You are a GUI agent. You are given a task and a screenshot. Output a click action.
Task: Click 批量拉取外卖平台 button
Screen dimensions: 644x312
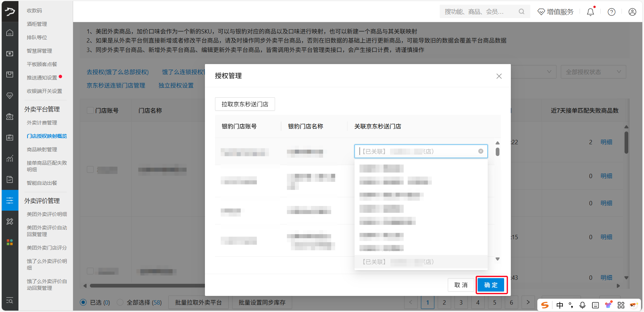[x=198, y=302]
